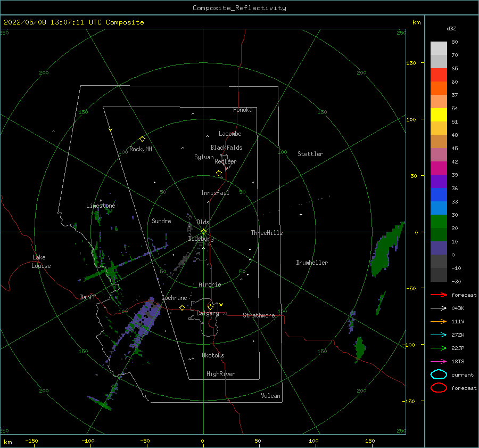479x448 pixels.
Task: Click the Ponoka town label
Action: 243,110
